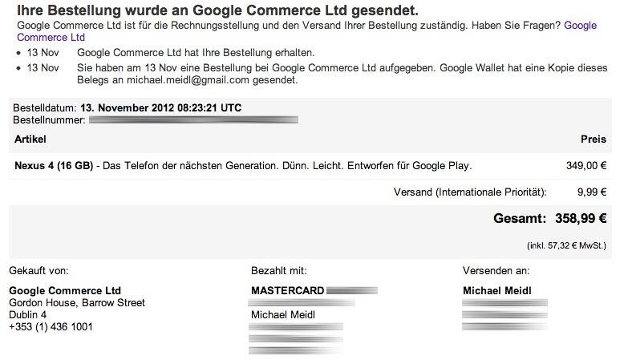The height and width of the screenshot is (364, 624).
Task: Click the inkl. 57,32 € MwSt. note
Action: (x=567, y=246)
